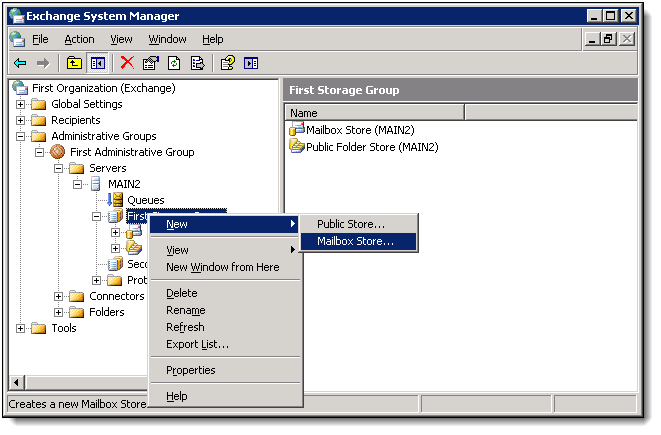Expand the Global Settings node
Viewport: 661px width, 435px height.
click(20, 104)
